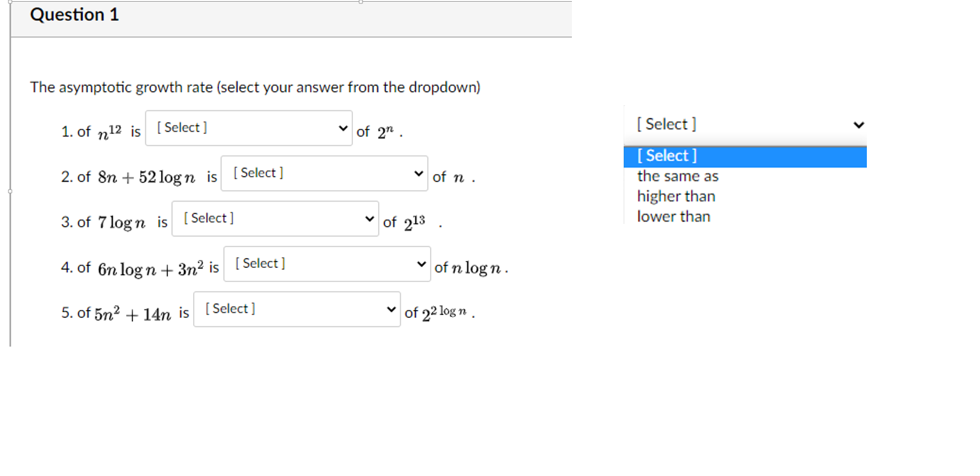
Task: Click the chevron on the fourth Select dropdown
Action: pyautogui.click(x=422, y=264)
